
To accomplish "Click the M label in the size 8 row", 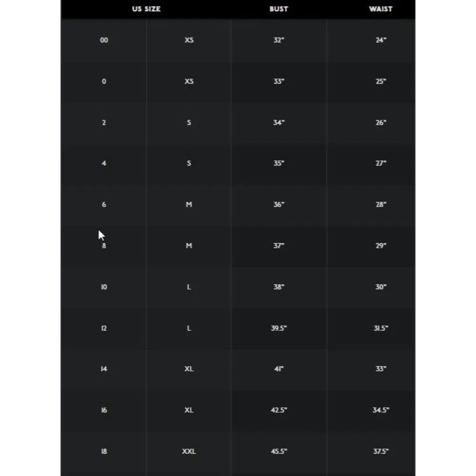I will tap(189, 246).
